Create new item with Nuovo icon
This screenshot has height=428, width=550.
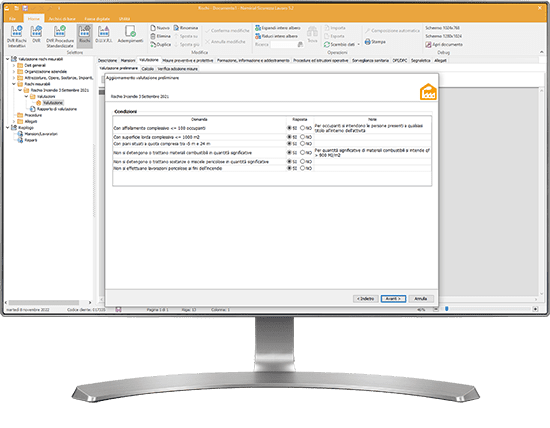pyautogui.click(x=153, y=27)
